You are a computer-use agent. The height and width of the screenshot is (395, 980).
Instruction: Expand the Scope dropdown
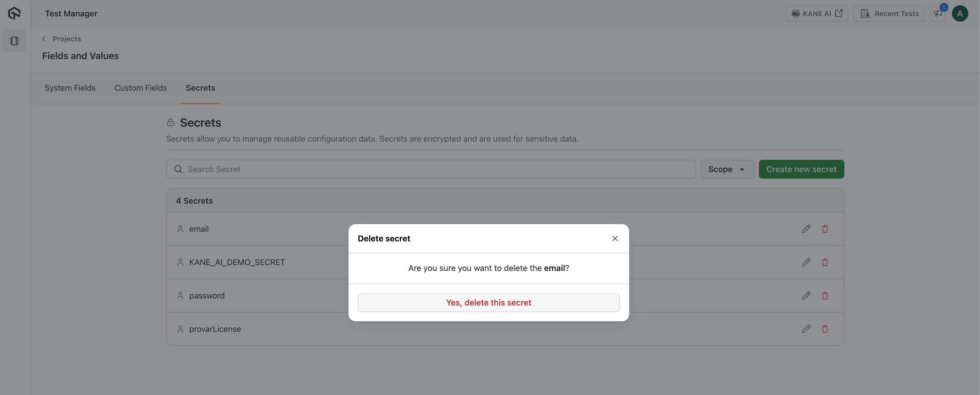click(x=727, y=169)
